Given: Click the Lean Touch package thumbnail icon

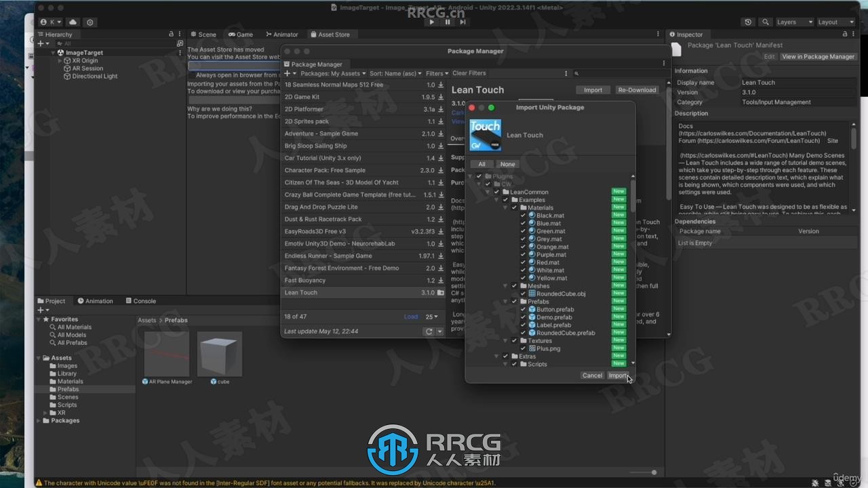Looking at the screenshot, I should point(486,135).
